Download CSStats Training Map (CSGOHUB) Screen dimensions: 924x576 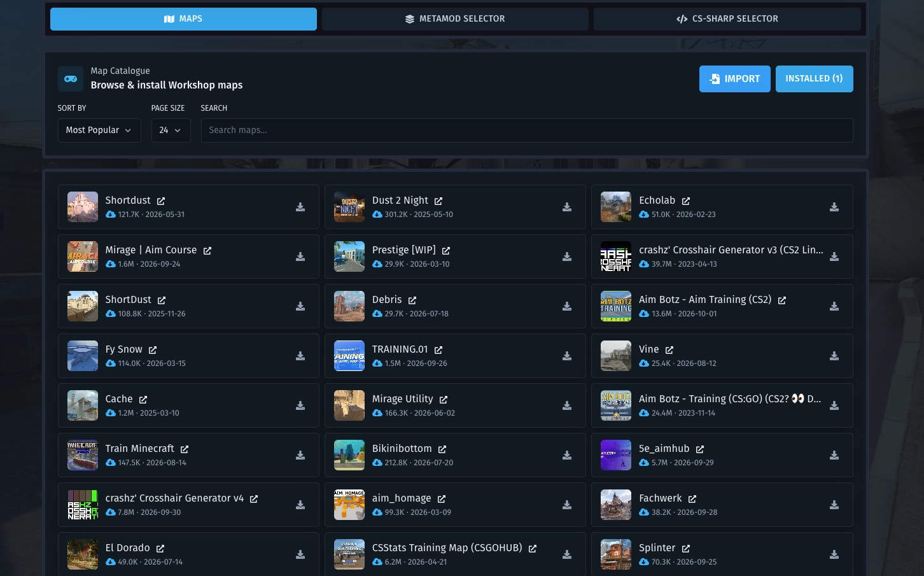(567, 554)
